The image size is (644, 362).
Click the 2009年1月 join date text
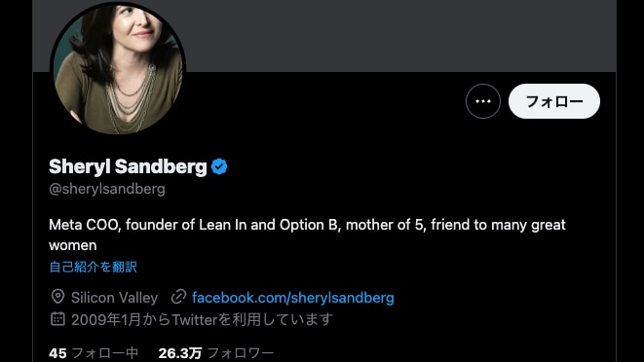[106, 319]
